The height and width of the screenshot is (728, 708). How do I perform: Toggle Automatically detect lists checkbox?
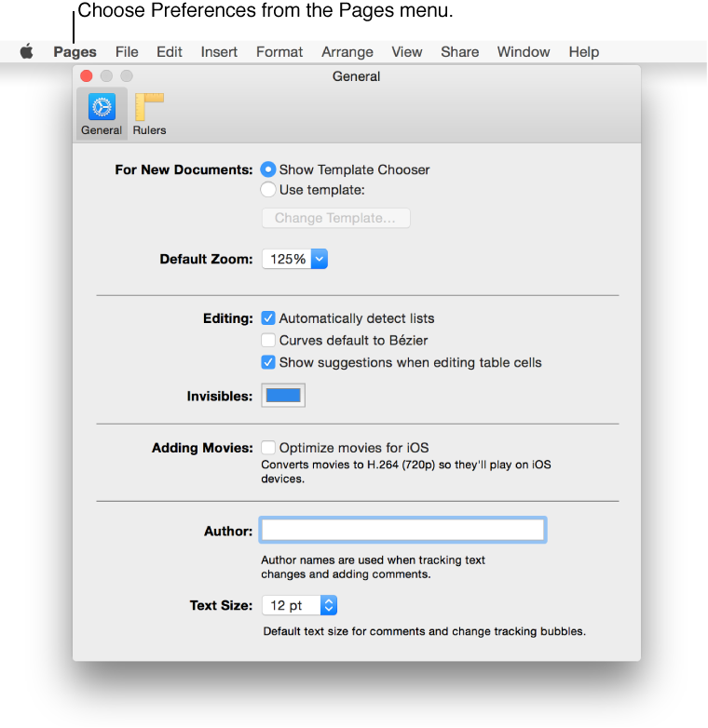tap(268, 318)
